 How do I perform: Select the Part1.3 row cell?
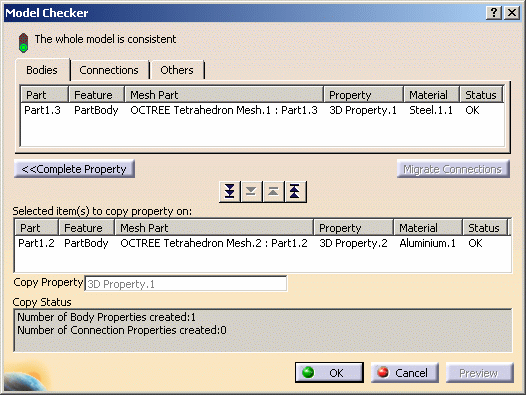point(42,110)
